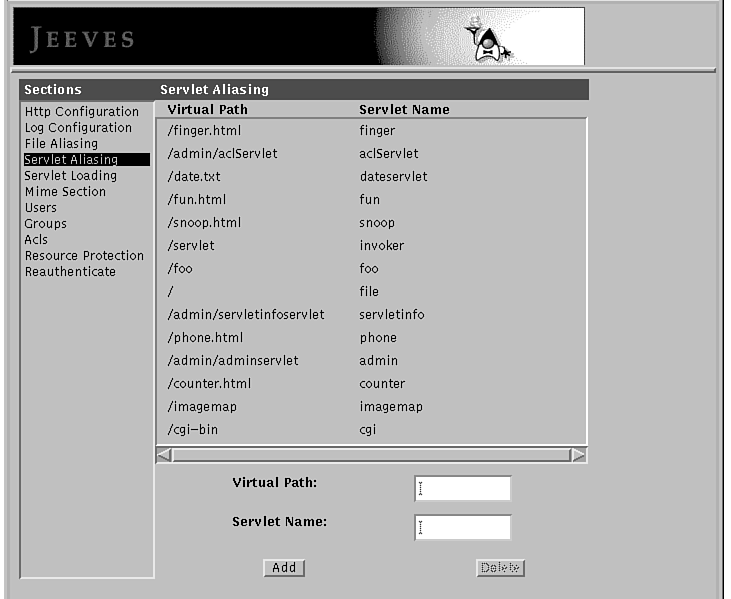This screenshot has width=731, height=599.
Task: Click Reauthenticate in the sidebar
Action: [70, 272]
